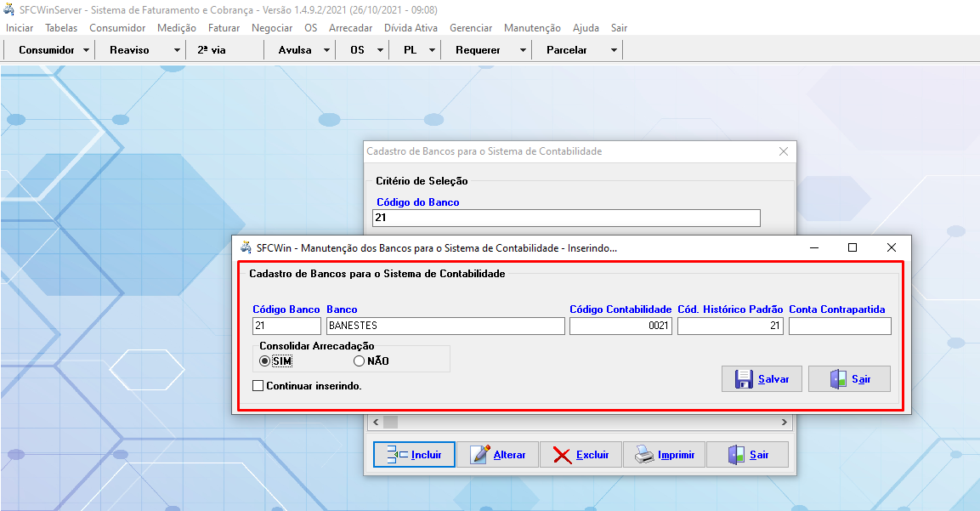Select NÃO for Consolidar Arrecadação
980x511 pixels.
(359, 361)
